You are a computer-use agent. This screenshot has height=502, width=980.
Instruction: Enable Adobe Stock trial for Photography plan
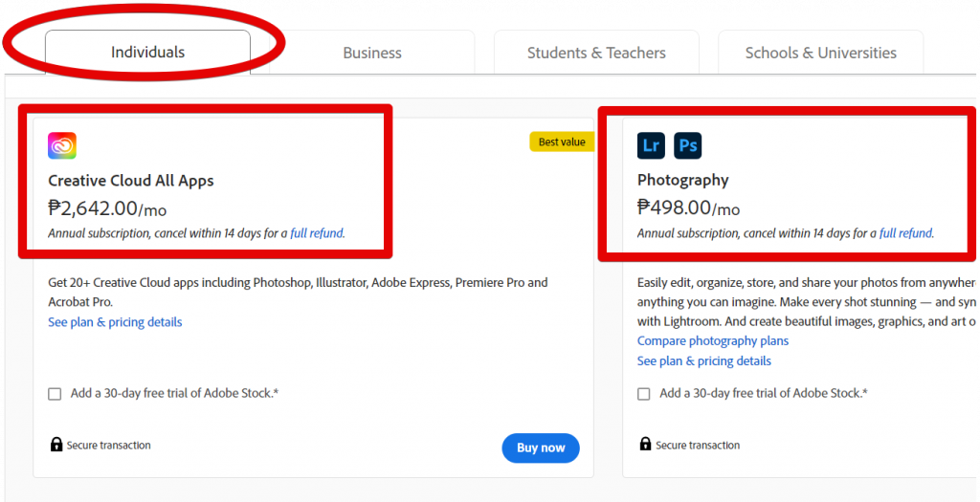(x=644, y=394)
